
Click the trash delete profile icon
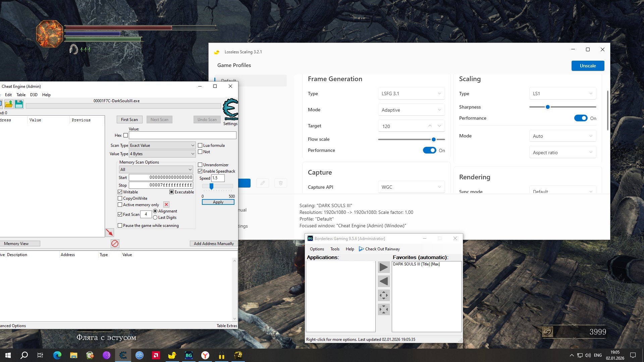(x=281, y=183)
